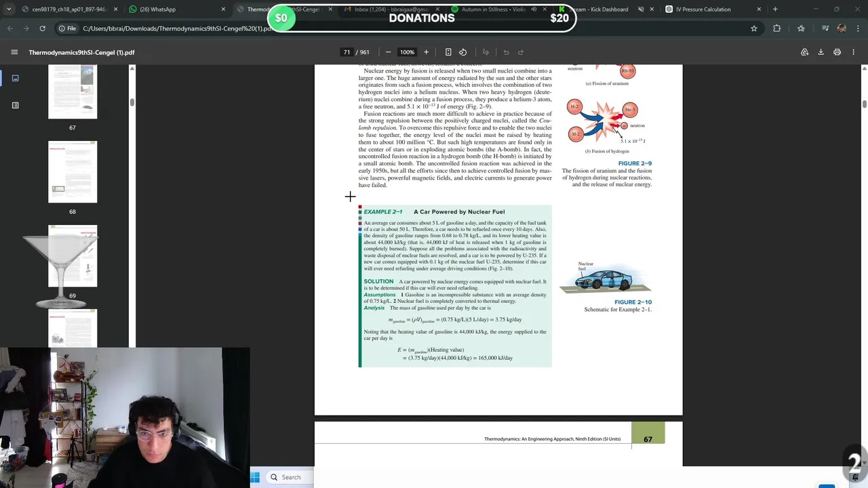The width and height of the screenshot is (868, 488).
Task: Close the Autumn in Stillness tab
Action: [545, 9]
